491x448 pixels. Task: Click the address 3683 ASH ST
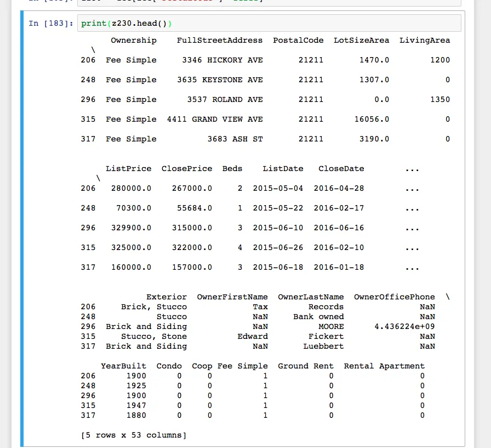(235, 139)
